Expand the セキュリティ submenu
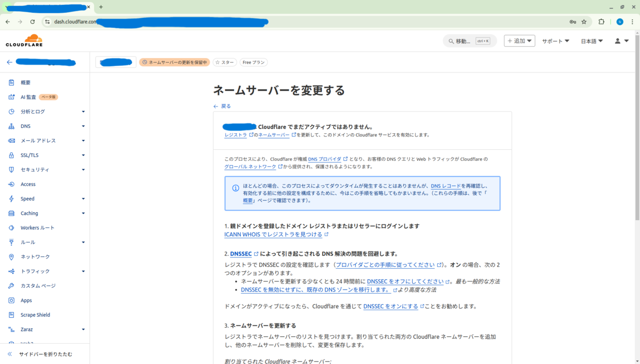Image resolution: width=640 pixels, height=364 pixels. [83, 169]
